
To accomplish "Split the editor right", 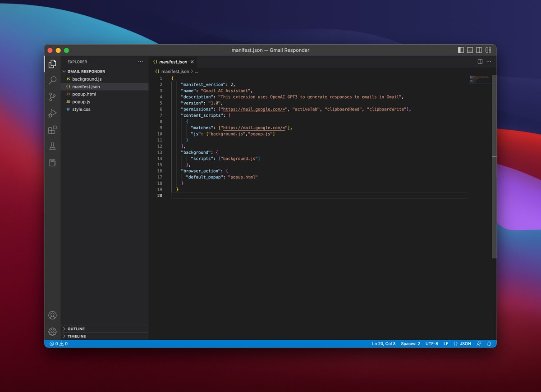I will 480,62.
